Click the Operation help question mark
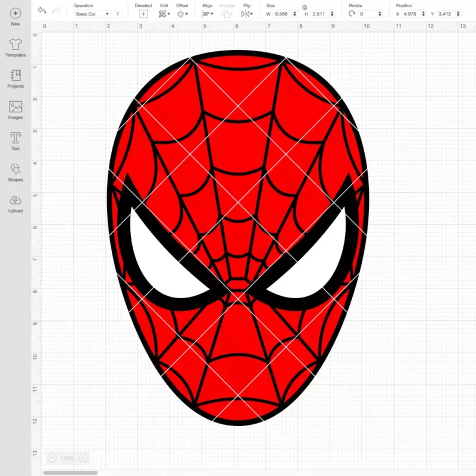The width and height of the screenshot is (476, 476). 117,14
